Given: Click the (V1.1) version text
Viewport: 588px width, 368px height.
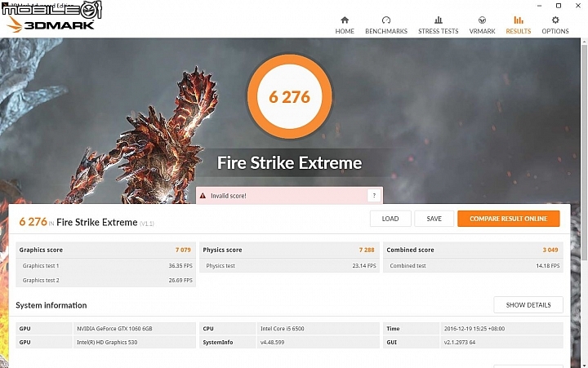Looking at the screenshot, I should [x=147, y=224].
